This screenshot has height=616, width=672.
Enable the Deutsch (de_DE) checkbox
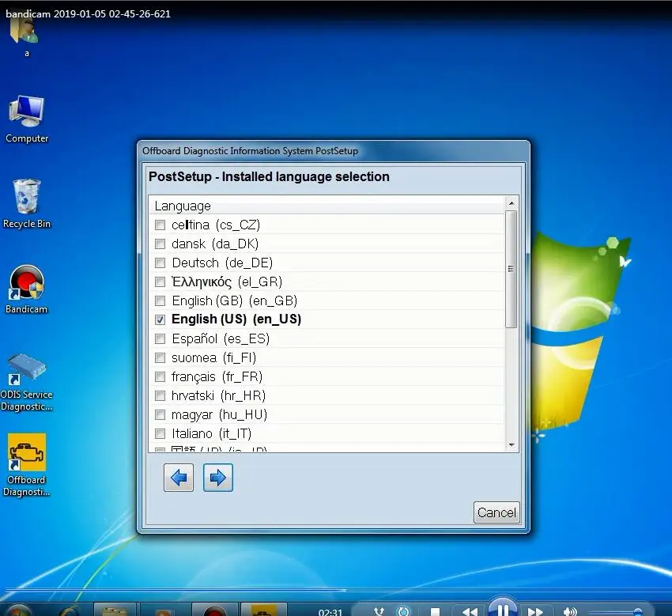click(160, 263)
